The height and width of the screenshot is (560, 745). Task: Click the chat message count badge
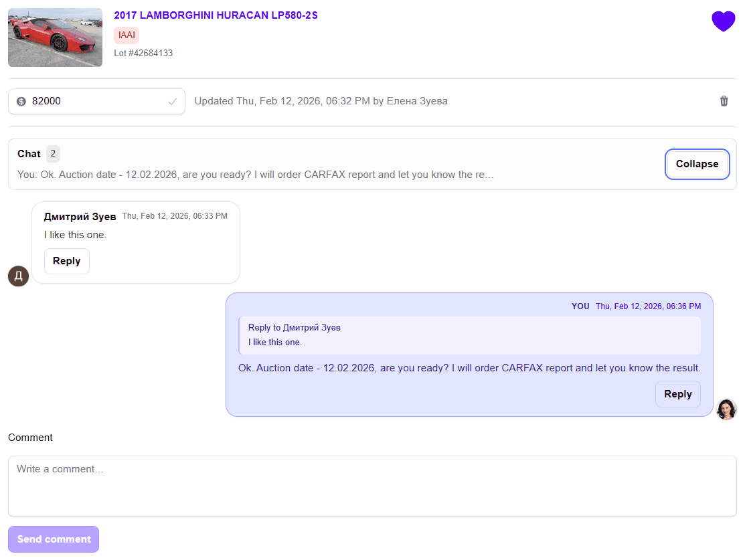pos(53,153)
